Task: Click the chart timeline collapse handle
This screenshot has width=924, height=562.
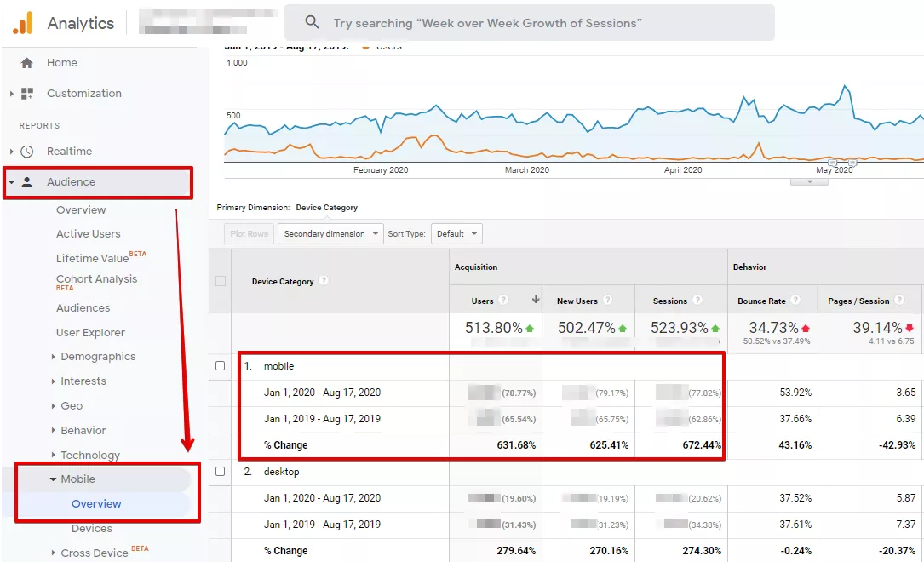Action: 809,181
